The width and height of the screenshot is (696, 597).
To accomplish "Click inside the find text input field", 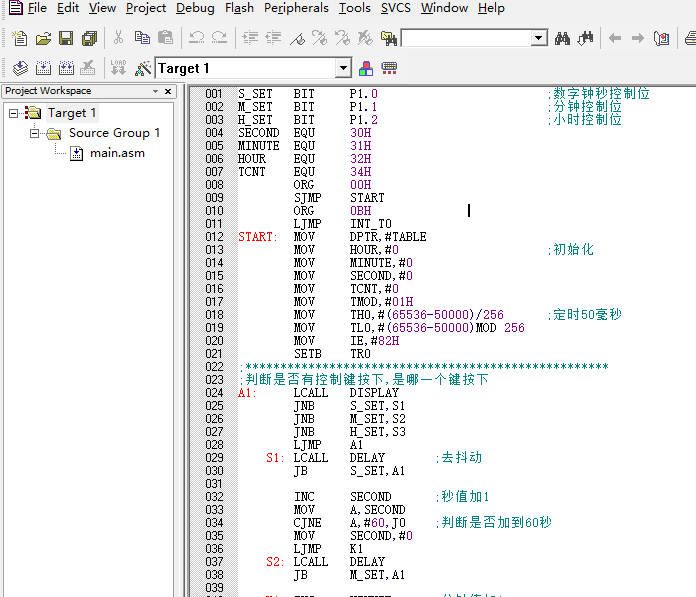I will [x=466, y=38].
